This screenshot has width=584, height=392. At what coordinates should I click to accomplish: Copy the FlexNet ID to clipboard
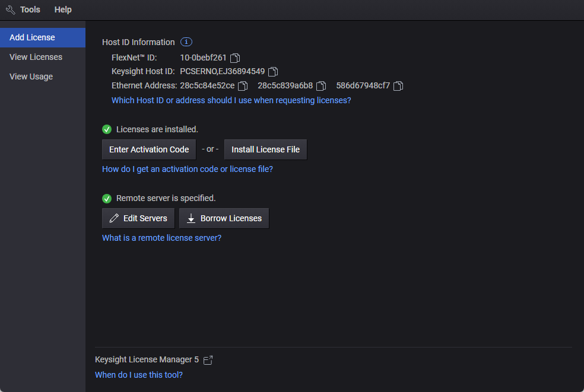pyautogui.click(x=235, y=58)
